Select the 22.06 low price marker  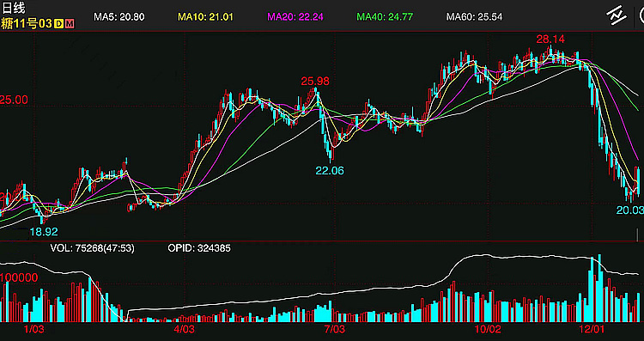[x=330, y=170]
